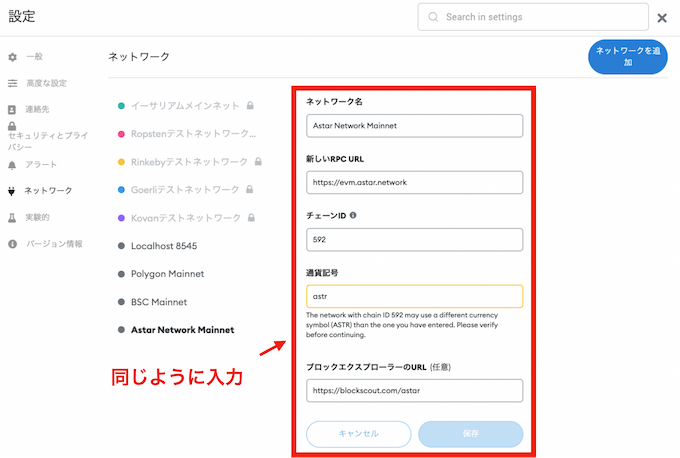680x458 pixels.
Task: Open the 実験的 tab
Action: (37, 217)
